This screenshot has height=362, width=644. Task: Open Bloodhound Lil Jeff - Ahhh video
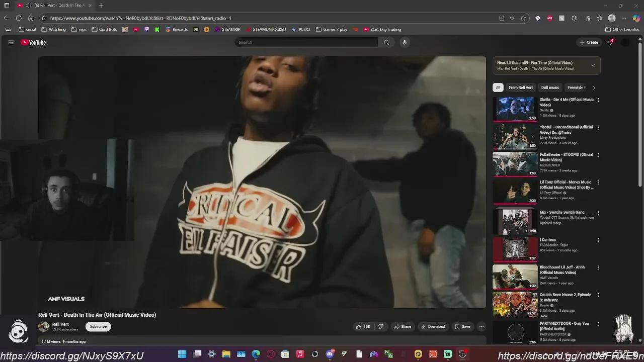(x=562, y=270)
